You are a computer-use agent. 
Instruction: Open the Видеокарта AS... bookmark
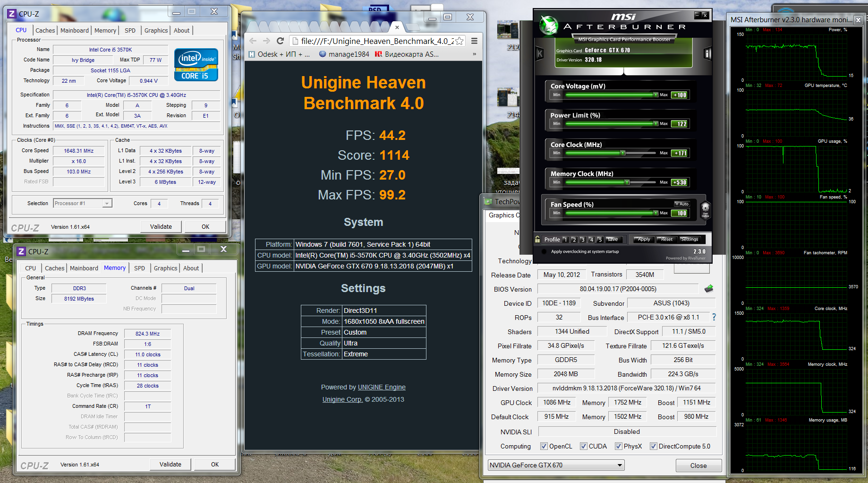click(407, 54)
